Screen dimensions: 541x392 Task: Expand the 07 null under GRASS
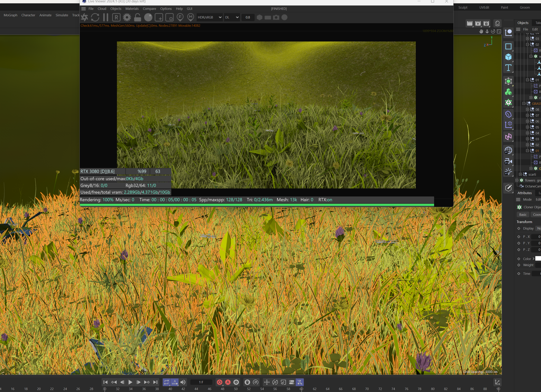527,115
